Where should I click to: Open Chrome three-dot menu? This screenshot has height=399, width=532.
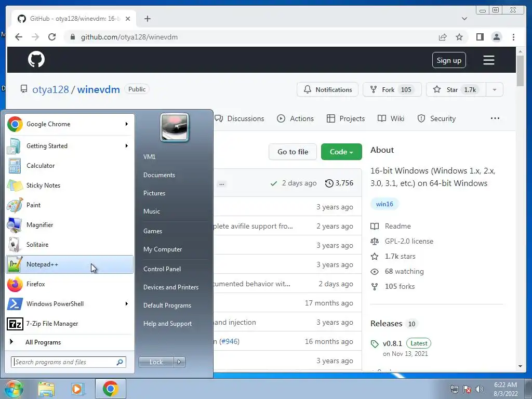[513, 37]
